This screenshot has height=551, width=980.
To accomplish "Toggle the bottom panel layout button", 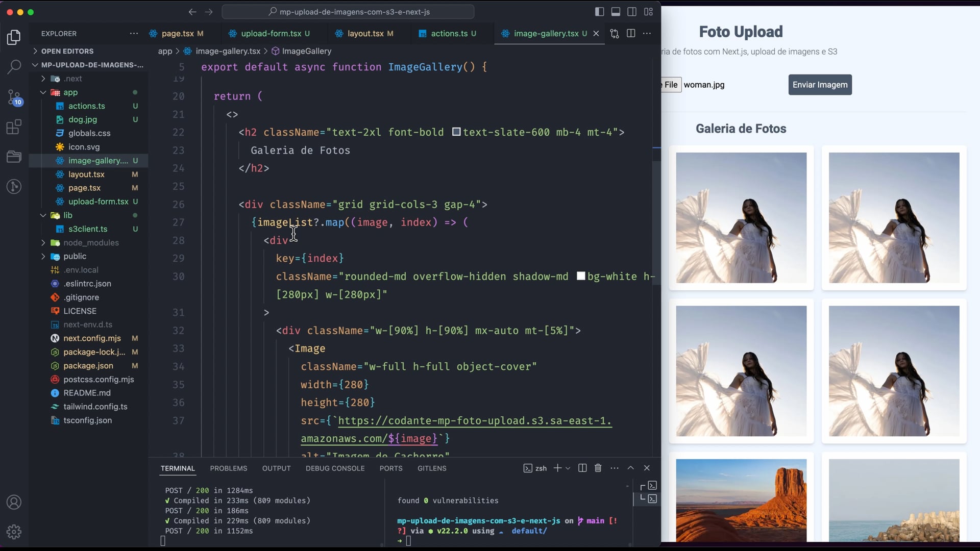I will coord(616,12).
